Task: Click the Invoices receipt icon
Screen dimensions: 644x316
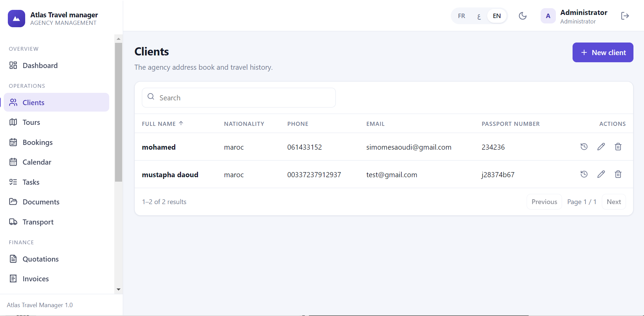Action: tap(13, 279)
